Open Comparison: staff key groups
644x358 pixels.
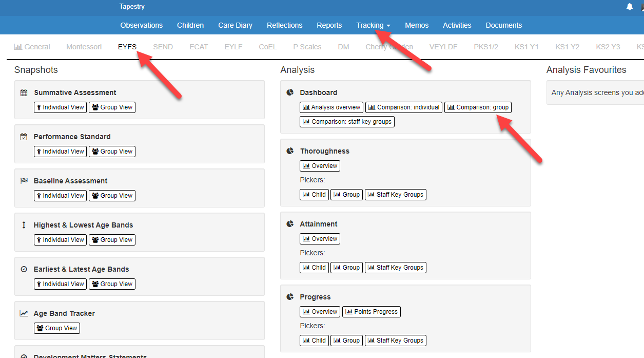[347, 122]
